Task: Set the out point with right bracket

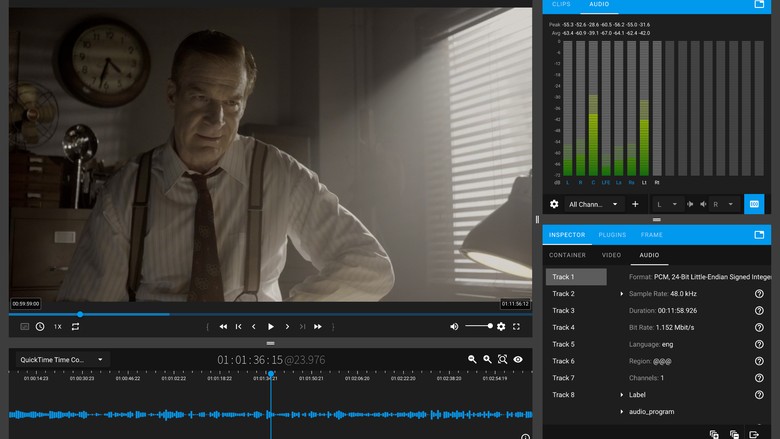Action: coord(333,327)
